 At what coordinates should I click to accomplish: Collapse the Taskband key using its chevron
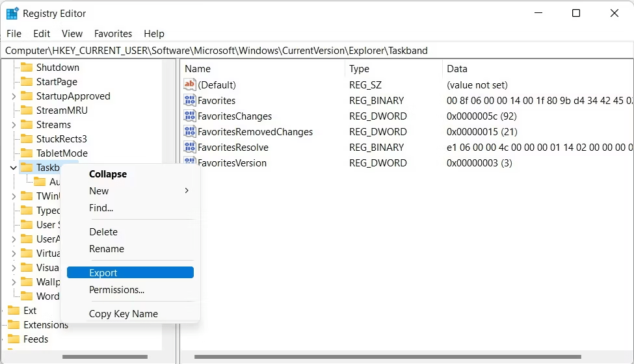[x=14, y=168]
